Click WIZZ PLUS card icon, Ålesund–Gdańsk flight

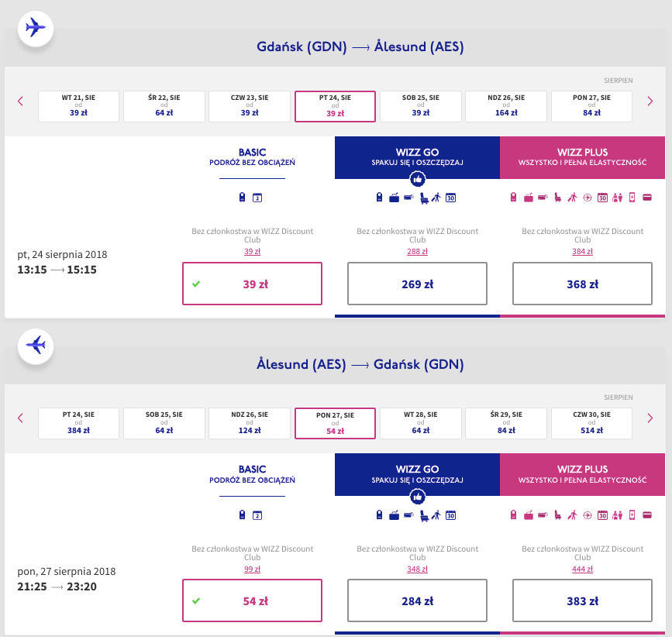[647, 515]
